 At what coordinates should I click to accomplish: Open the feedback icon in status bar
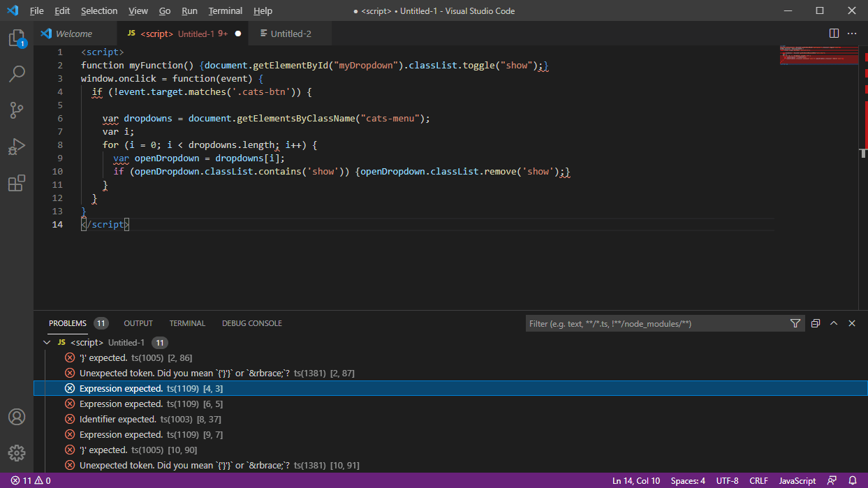coord(832,481)
